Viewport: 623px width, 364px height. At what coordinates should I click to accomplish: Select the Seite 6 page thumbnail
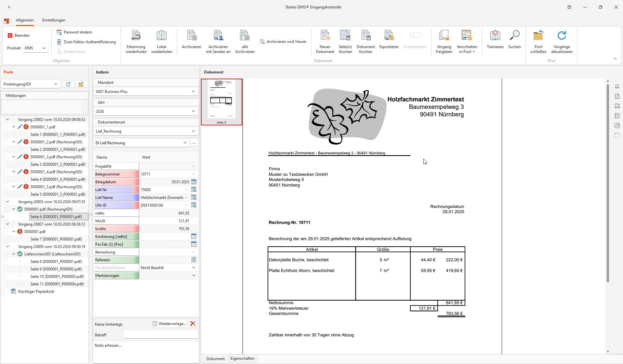tap(221, 102)
